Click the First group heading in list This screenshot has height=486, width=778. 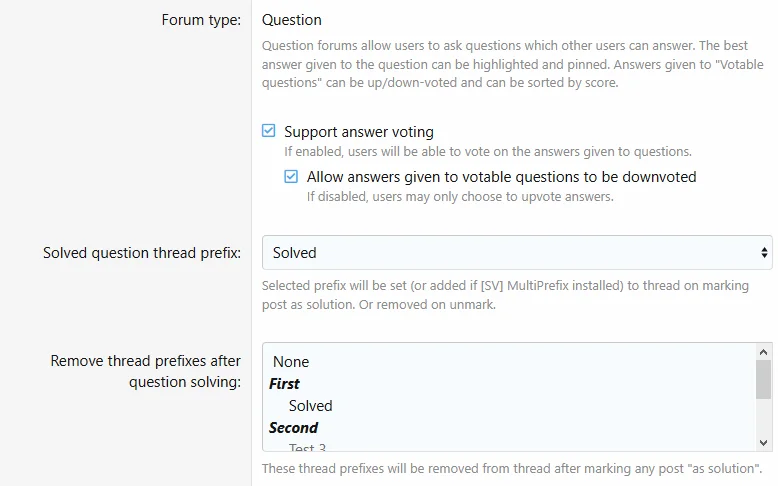(x=284, y=384)
